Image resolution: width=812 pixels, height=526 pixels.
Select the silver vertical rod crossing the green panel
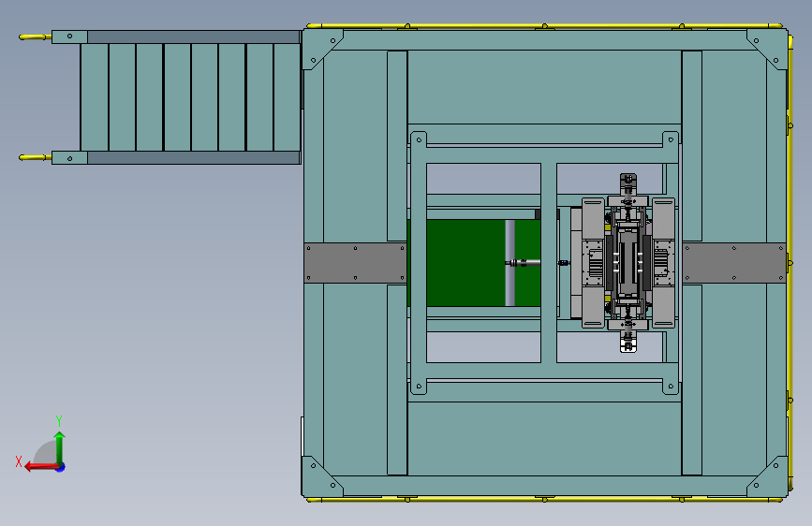(510, 263)
